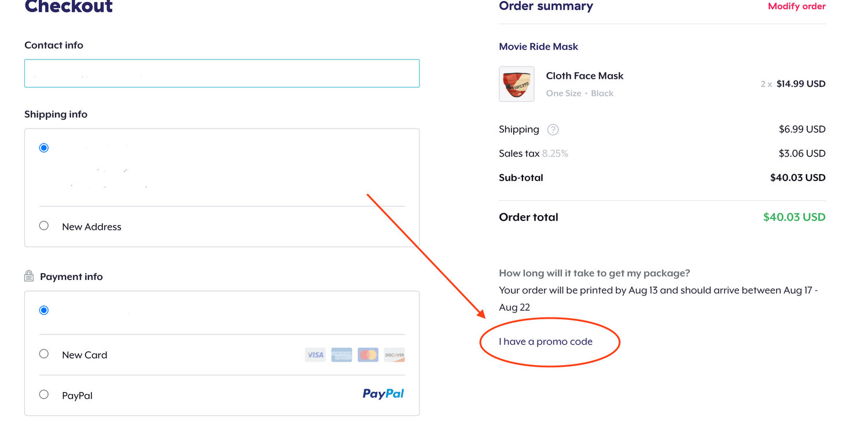The image size is (868, 431).
Task: Click the American Express card icon
Action: (x=341, y=355)
